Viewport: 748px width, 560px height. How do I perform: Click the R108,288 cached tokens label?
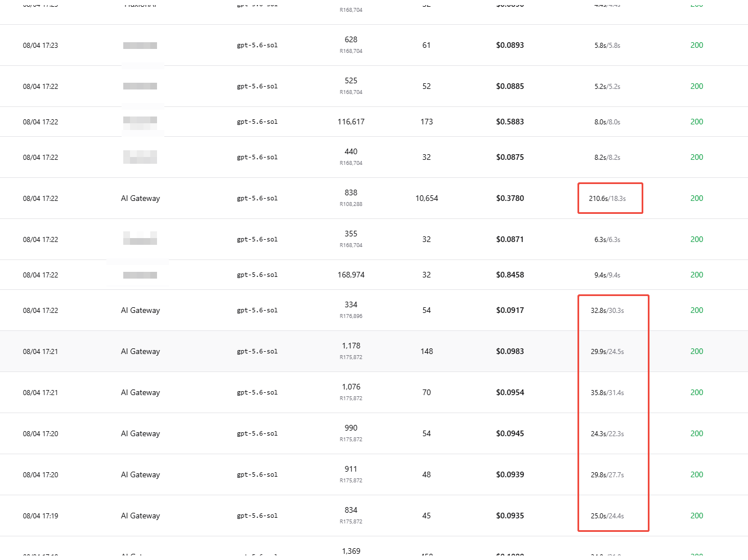point(351,204)
